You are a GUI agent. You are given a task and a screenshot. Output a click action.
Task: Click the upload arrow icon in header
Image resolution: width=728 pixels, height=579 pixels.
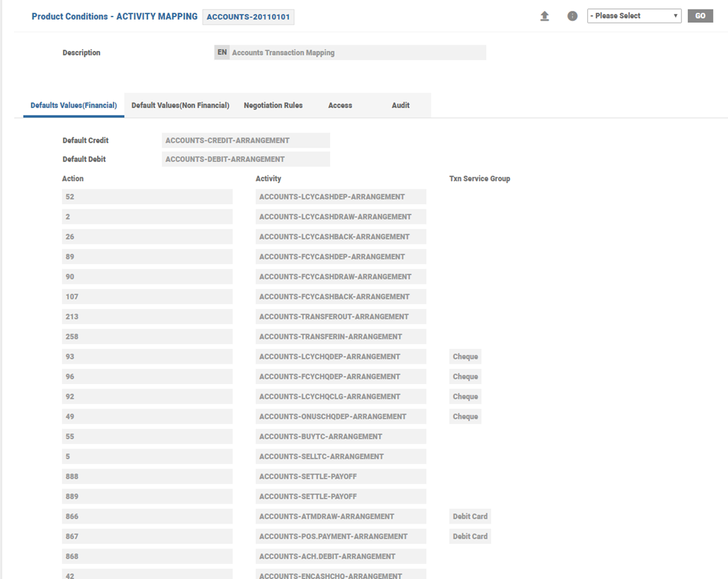[545, 16]
